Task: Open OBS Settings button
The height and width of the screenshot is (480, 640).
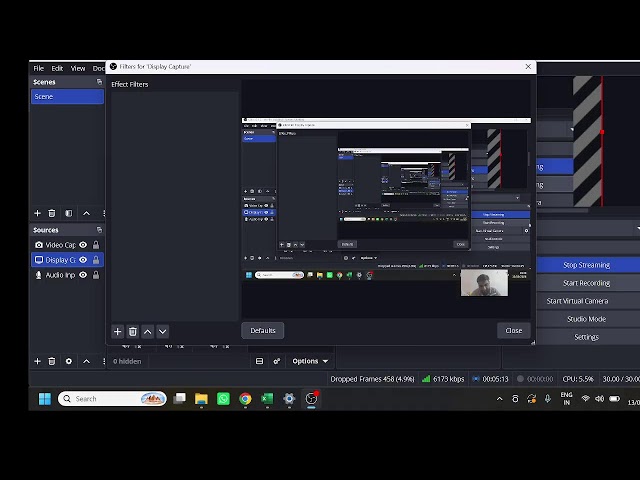Action: [x=587, y=337]
